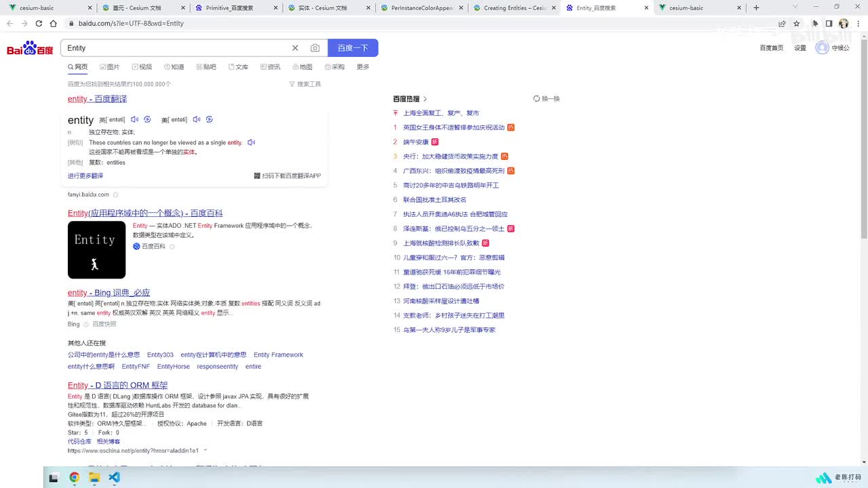The width and height of the screenshot is (868, 488).
Task: Open the 百度首页 link
Action: point(771,48)
